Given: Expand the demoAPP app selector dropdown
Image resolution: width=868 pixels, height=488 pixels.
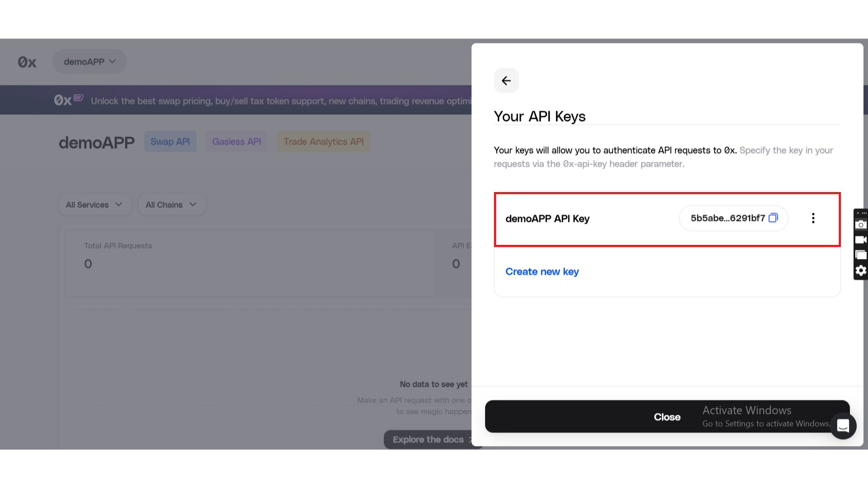Looking at the screenshot, I should click(x=90, y=61).
